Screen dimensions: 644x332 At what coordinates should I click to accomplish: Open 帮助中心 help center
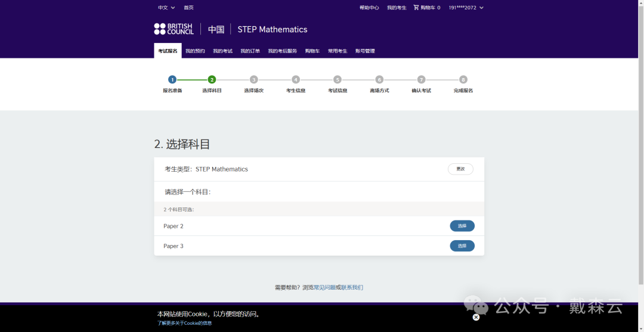tap(369, 7)
